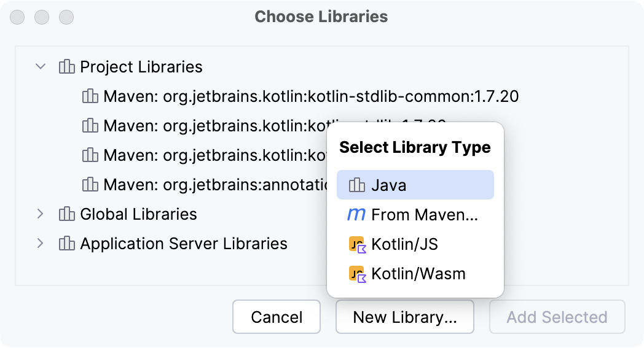Image resolution: width=644 pixels, height=348 pixels.
Task: Choose From Maven... library type
Action: 424,215
